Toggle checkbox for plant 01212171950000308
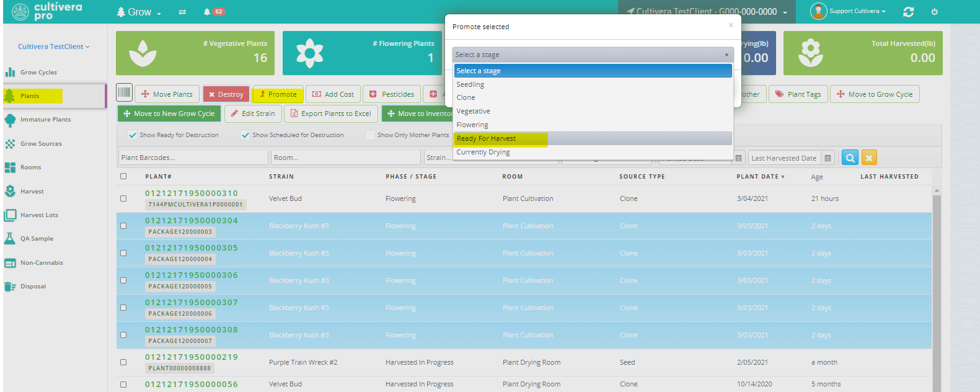980x392 pixels. [x=123, y=335]
